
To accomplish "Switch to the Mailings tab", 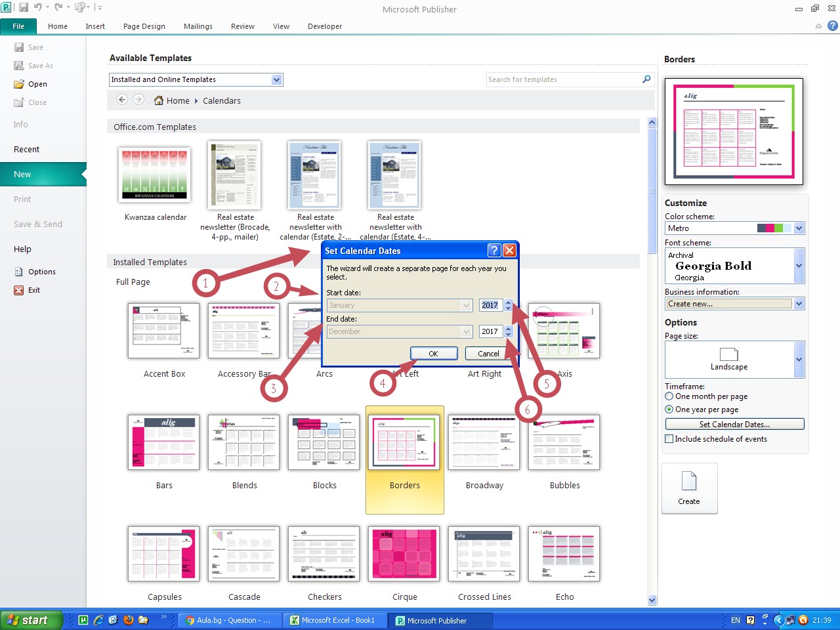I will (198, 26).
